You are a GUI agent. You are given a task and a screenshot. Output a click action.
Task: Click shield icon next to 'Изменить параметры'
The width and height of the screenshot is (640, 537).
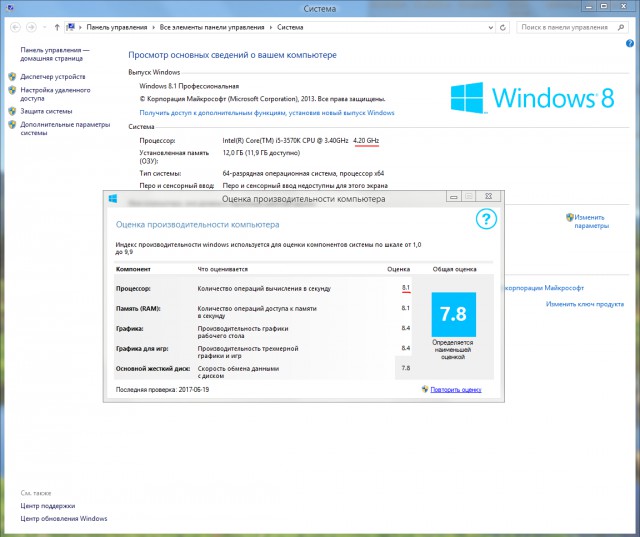(570, 217)
